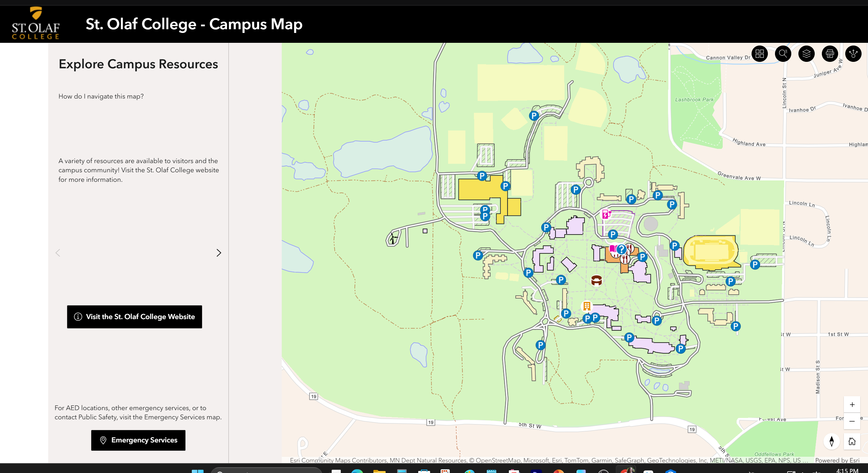Click the "Ivanhoe Dr" street label

click(802, 109)
